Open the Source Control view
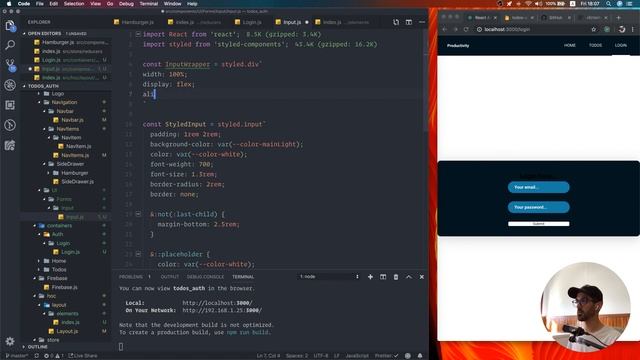The image size is (640, 360). [x=10, y=65]
